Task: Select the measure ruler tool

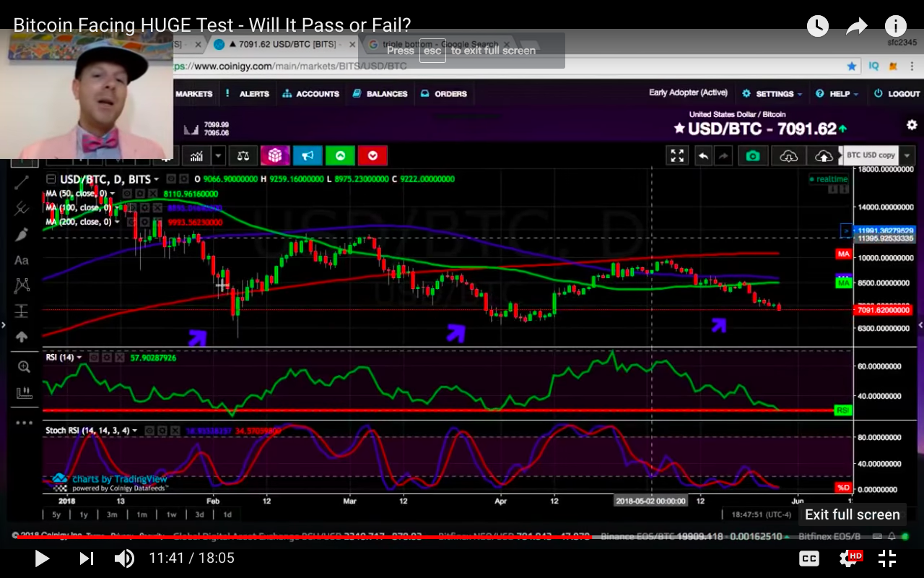Action: click(x=24, y=393)
